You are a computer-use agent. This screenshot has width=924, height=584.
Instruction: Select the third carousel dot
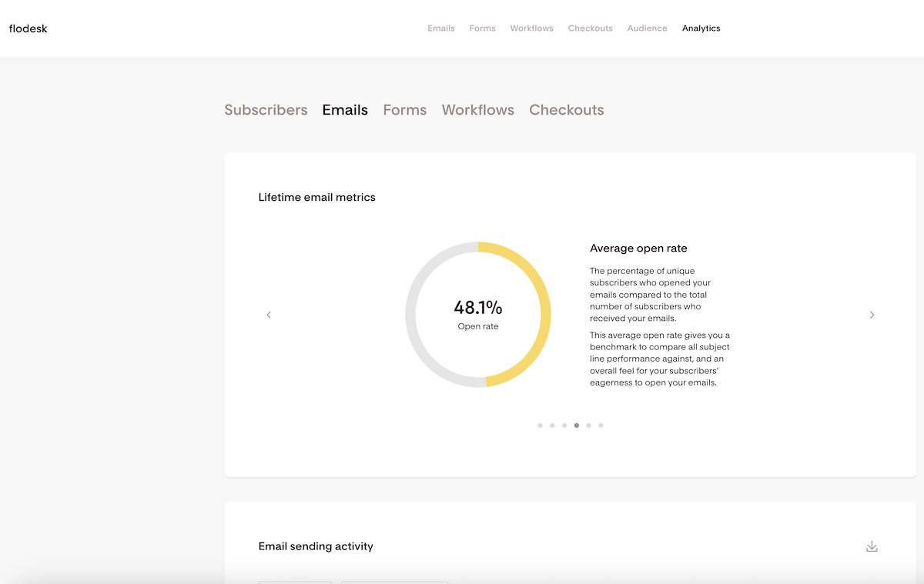(564, 425)
